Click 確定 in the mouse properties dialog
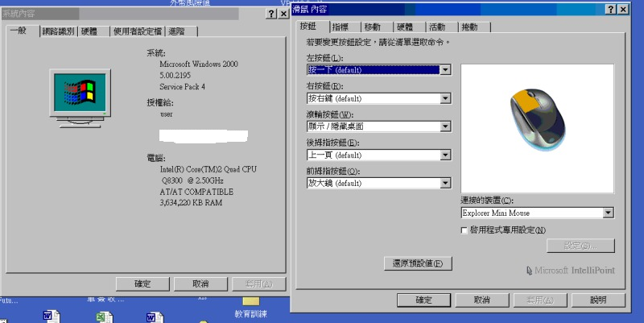644x323 pixels. point(423,300)
